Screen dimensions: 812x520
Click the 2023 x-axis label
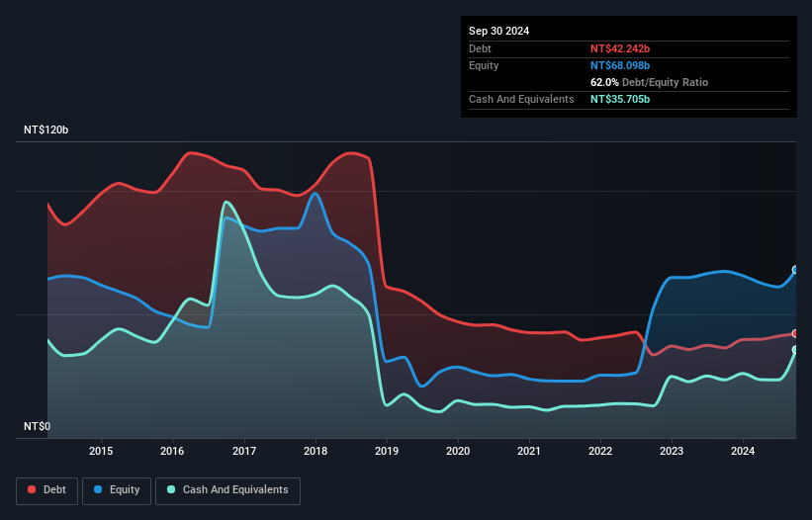672,451
